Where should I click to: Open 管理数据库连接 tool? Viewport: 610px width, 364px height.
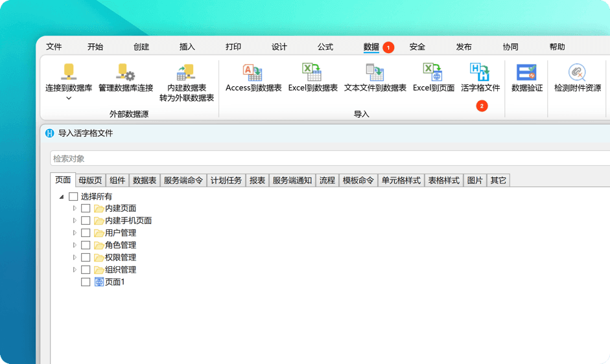(126, 71)
